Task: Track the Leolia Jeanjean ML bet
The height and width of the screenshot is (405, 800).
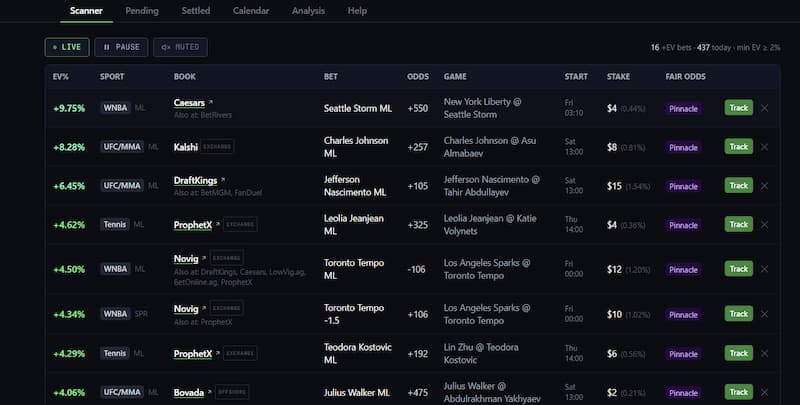Action: pos(739,224)
